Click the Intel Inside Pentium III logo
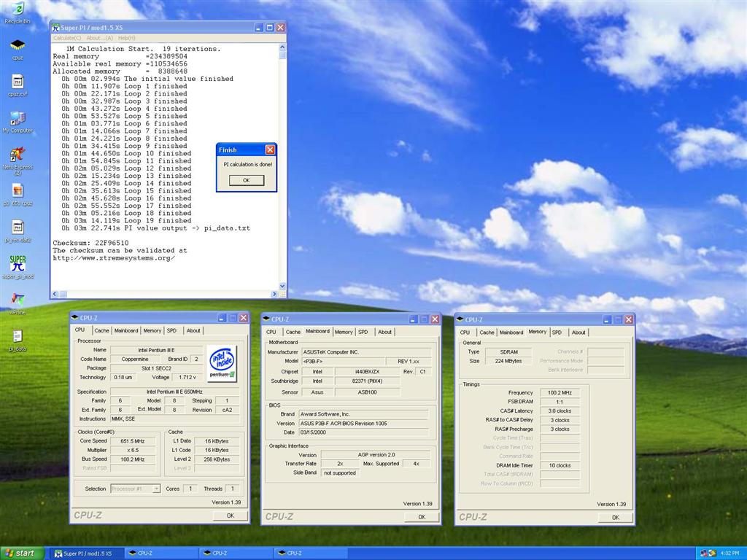The height and width of the screenshot is (560, 747). click(222, 364)
